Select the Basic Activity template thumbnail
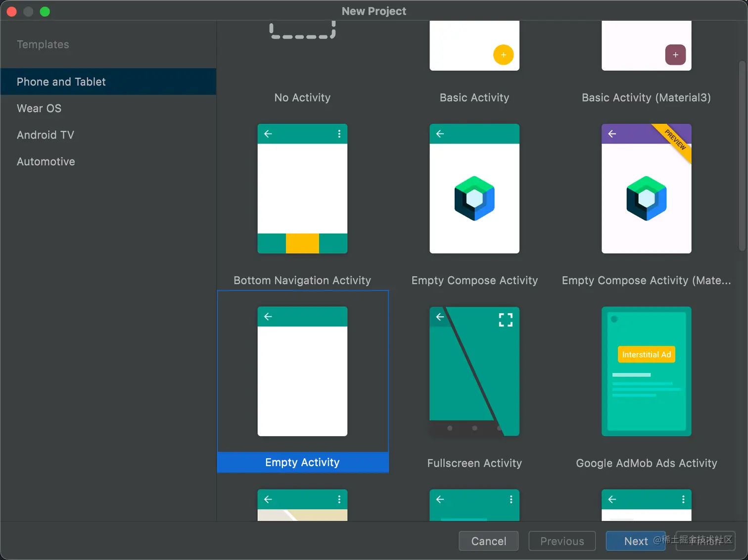This screenshot has width=748, height=560. tap(474, 46)
